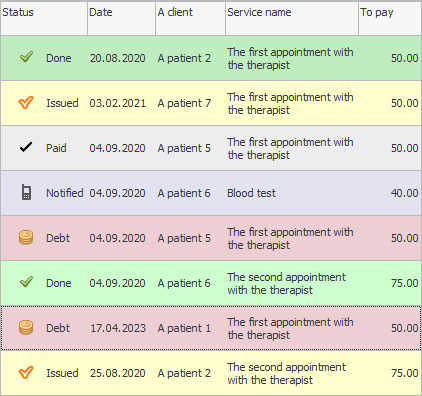Screen dimensions: 422x396
Task: Click service name in the Paid row
Action: 290,148
